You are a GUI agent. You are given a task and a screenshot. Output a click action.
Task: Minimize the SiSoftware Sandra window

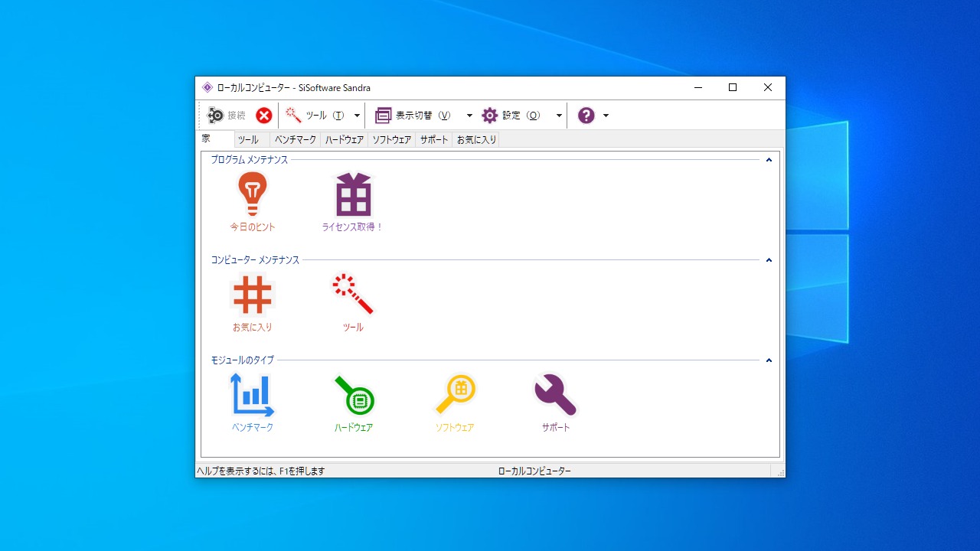[698, 88]
